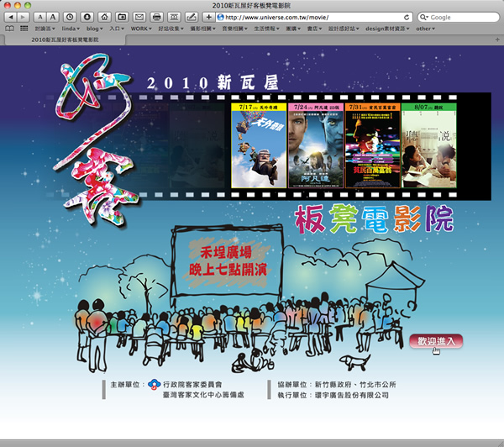Click the 行政院客家委員會 logo
Screen dimensions: 504x447
[x=155, y=385]
